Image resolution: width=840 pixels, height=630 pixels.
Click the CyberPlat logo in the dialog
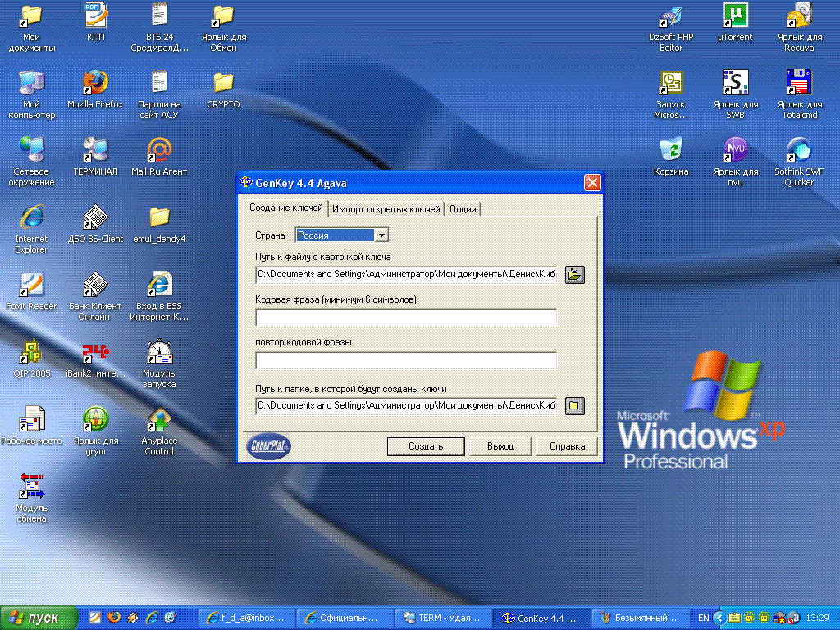click(x=268, y=446)
